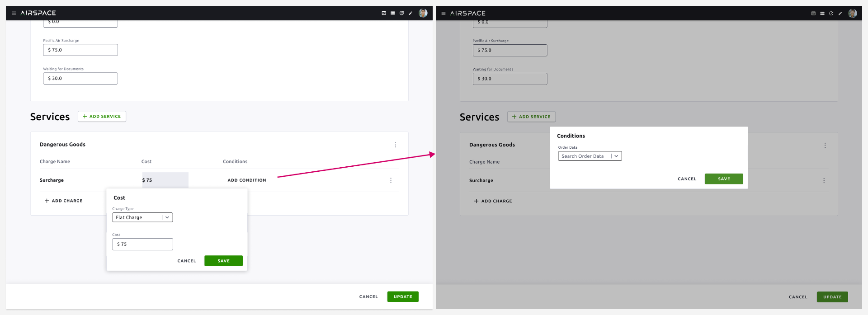
Task: Click Cost input field in Cost popup
Action: click(x=142, y=244)
